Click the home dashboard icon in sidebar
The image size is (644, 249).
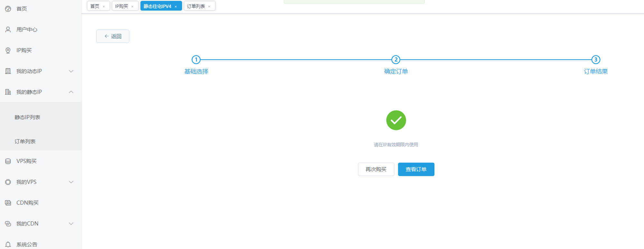click(x=8, y=9)
